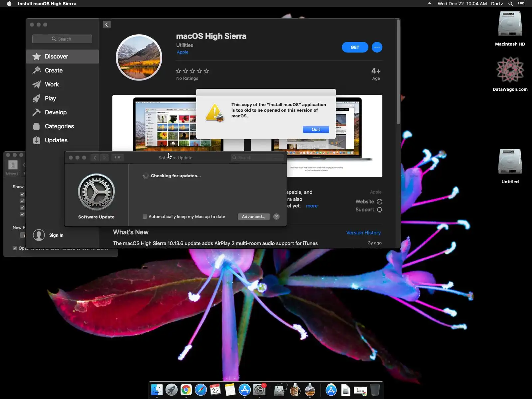Open the blue ellipsis more-options button

pyautogui.click(x=377, y=47)
